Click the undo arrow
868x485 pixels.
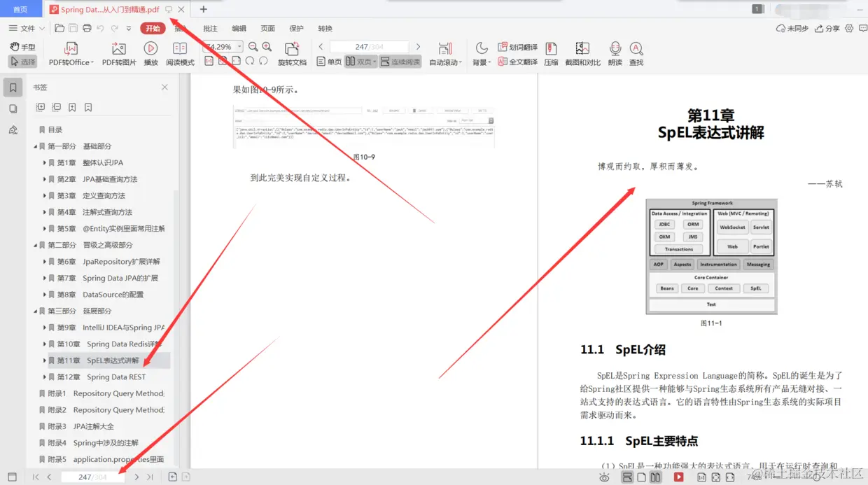click(101, 29)
